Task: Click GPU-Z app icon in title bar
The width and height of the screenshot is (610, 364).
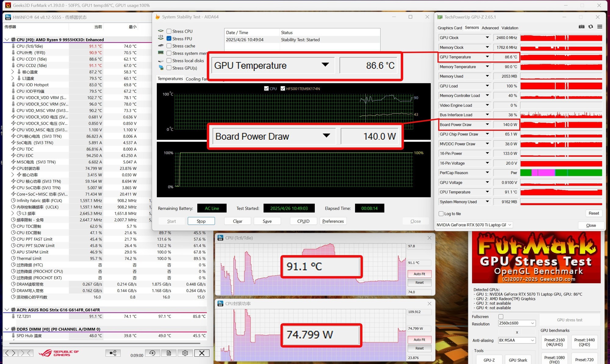Action: click(440, 17)
